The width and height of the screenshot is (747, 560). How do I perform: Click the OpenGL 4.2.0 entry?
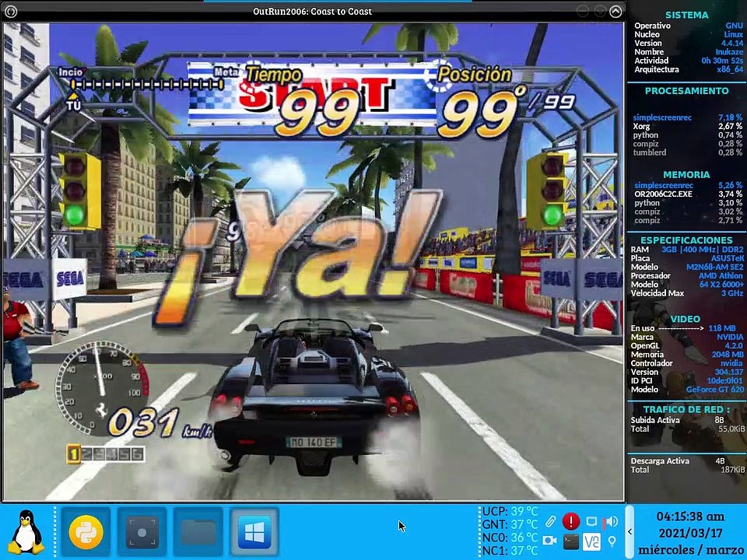(687, 345)
